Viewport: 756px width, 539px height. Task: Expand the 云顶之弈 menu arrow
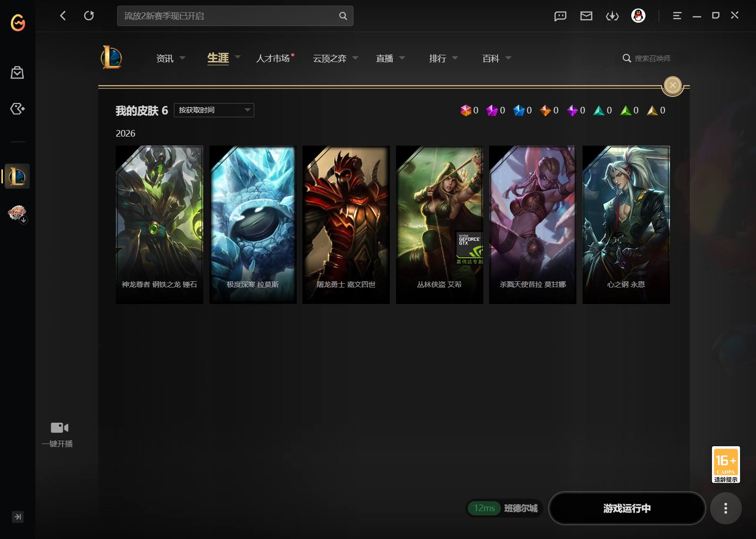[x=355, y=58]
